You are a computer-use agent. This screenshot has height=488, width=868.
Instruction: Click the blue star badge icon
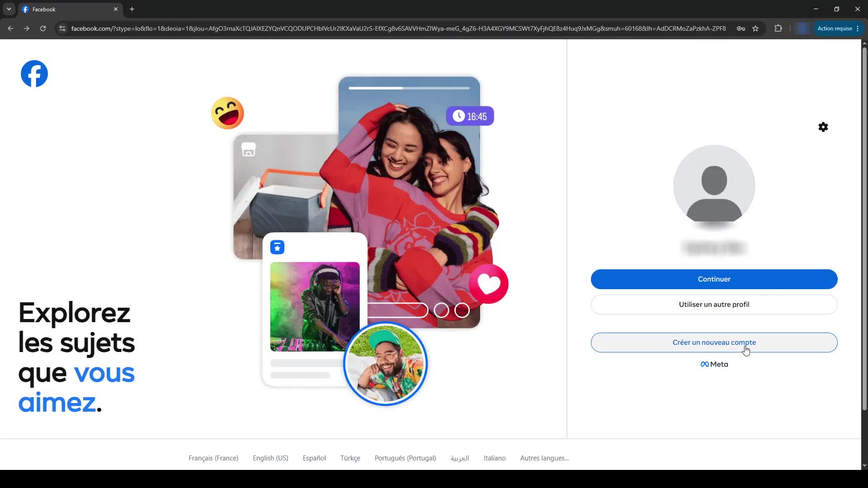click(x=277, y=247)
